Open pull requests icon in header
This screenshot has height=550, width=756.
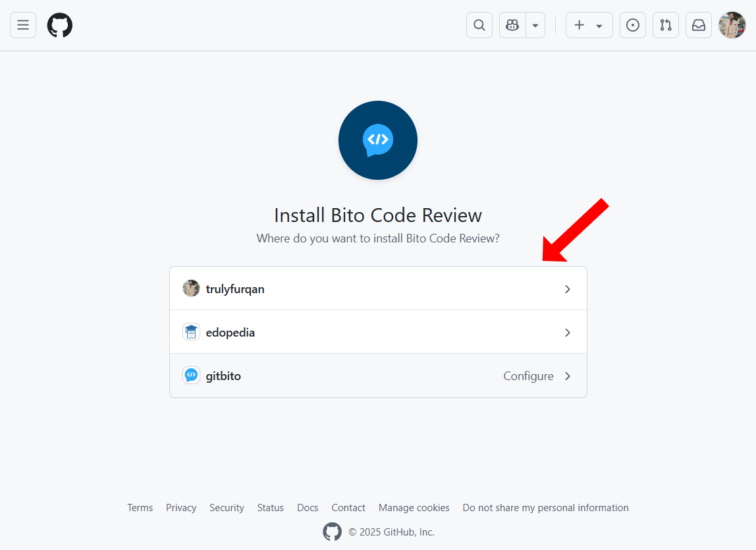pyautogui.click(x=665, y=25)
